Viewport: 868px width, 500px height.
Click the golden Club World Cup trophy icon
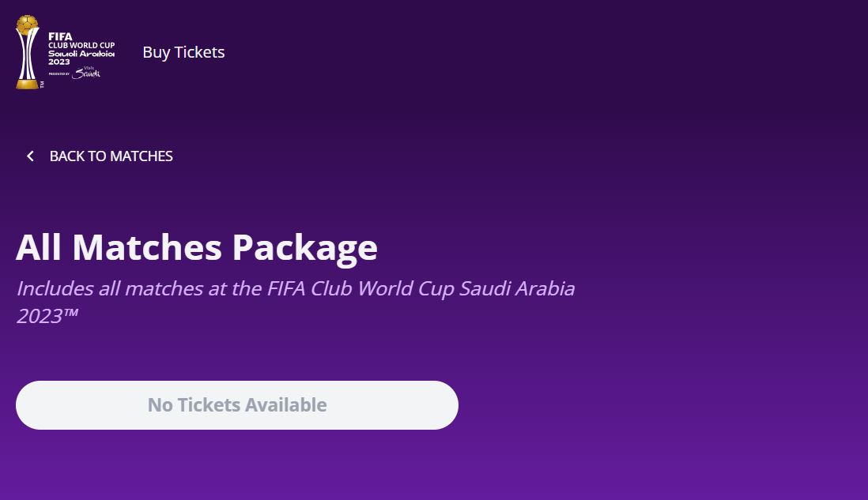(27, 52)
